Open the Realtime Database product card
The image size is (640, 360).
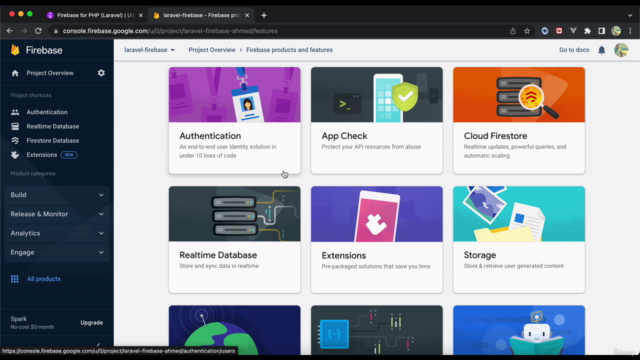(x=235, y=240)
